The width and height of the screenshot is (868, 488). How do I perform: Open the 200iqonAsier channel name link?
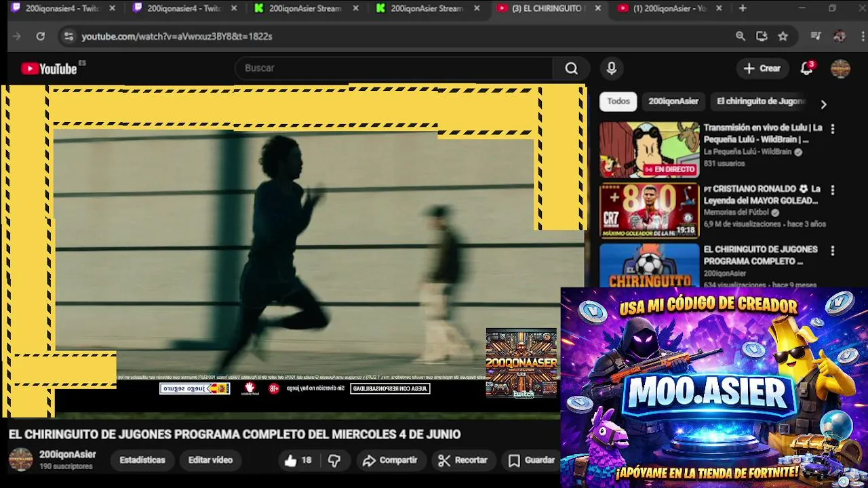tap(68, 455)
